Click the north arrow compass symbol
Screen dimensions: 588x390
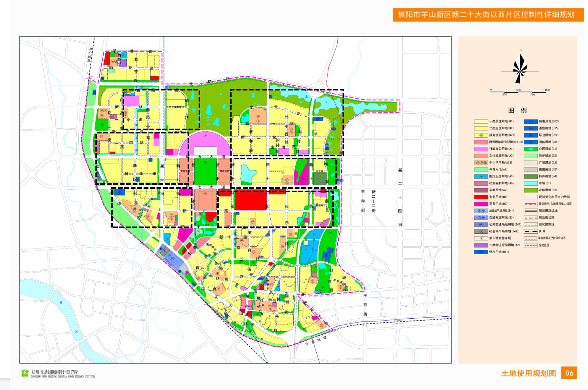pos(520,69)
